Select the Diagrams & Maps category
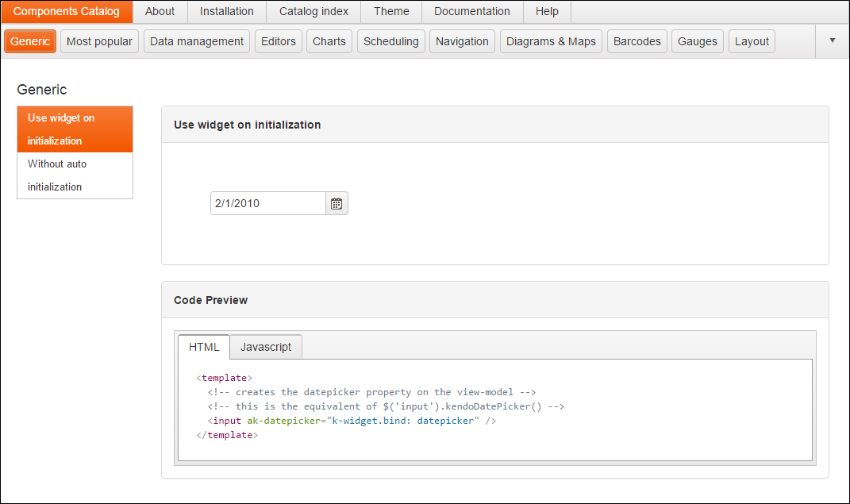This screenshot has height=504, width=850. click(x=551, y=41)
